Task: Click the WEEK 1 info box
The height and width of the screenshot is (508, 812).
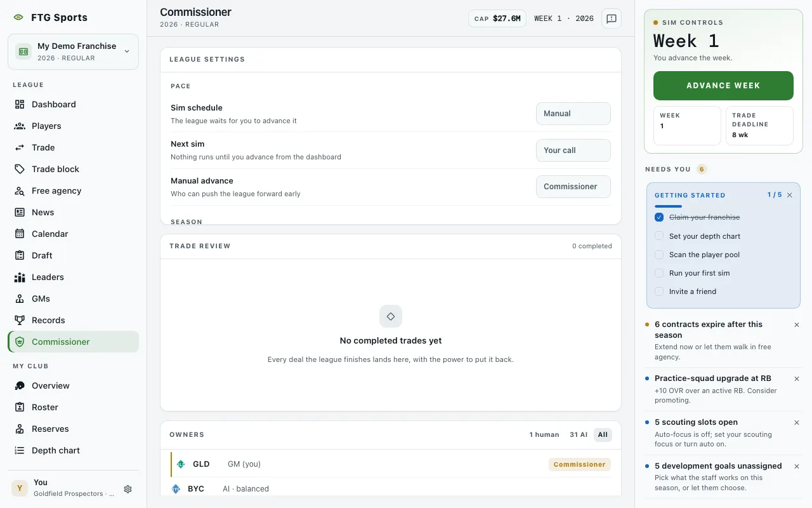Action: tap(687, 126)
